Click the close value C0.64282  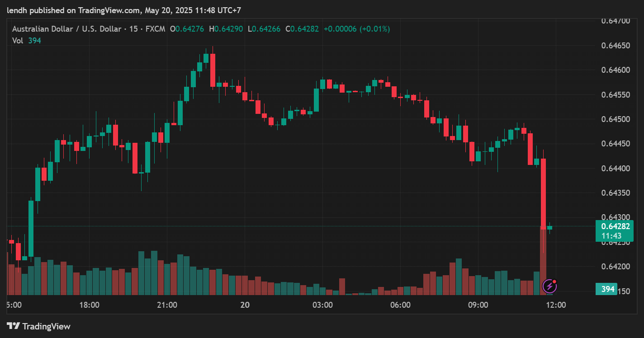pos(302,29)
